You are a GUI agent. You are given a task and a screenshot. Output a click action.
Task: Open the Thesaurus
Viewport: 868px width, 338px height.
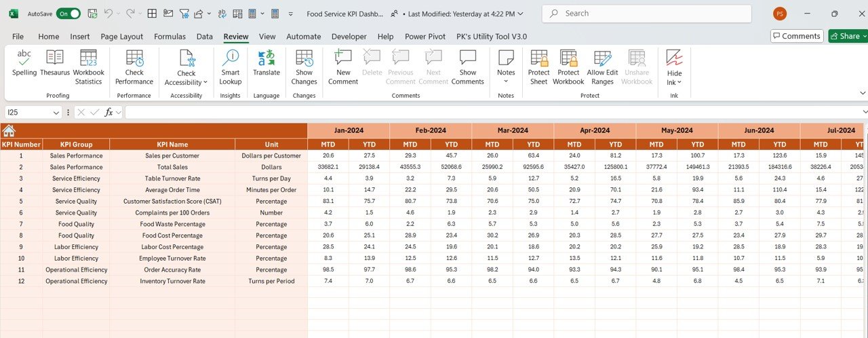tap(55, 63)
